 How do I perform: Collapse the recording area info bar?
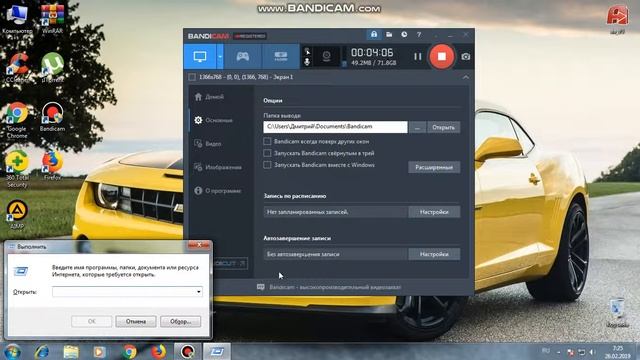[466, 77]
